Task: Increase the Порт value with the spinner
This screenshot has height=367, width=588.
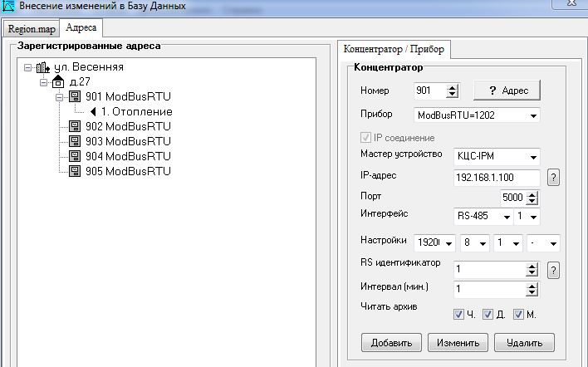Action: (x=532, y=194)
